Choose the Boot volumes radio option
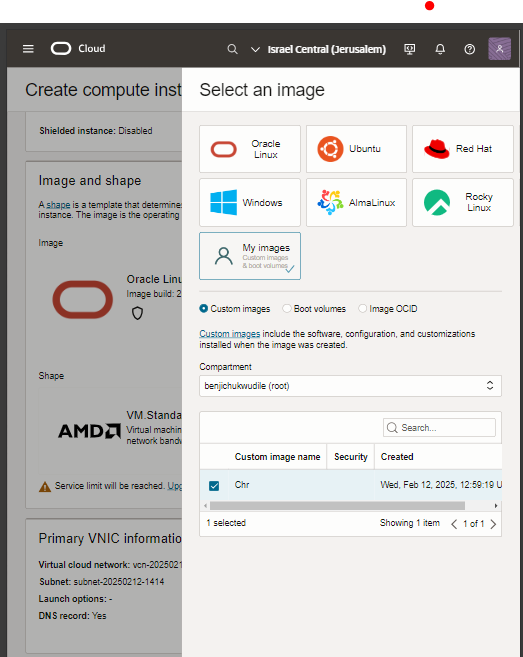Screen dimensions: 523x657 pos(287,308)
